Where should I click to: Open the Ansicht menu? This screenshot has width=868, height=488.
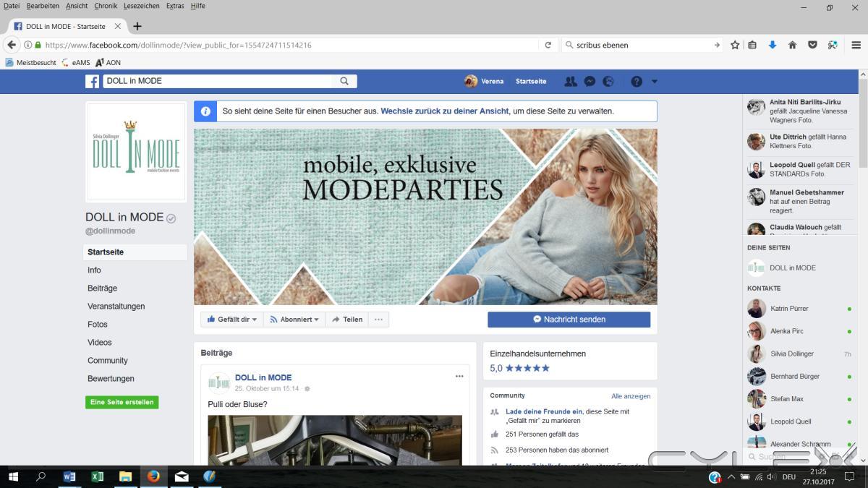(77, 6)
